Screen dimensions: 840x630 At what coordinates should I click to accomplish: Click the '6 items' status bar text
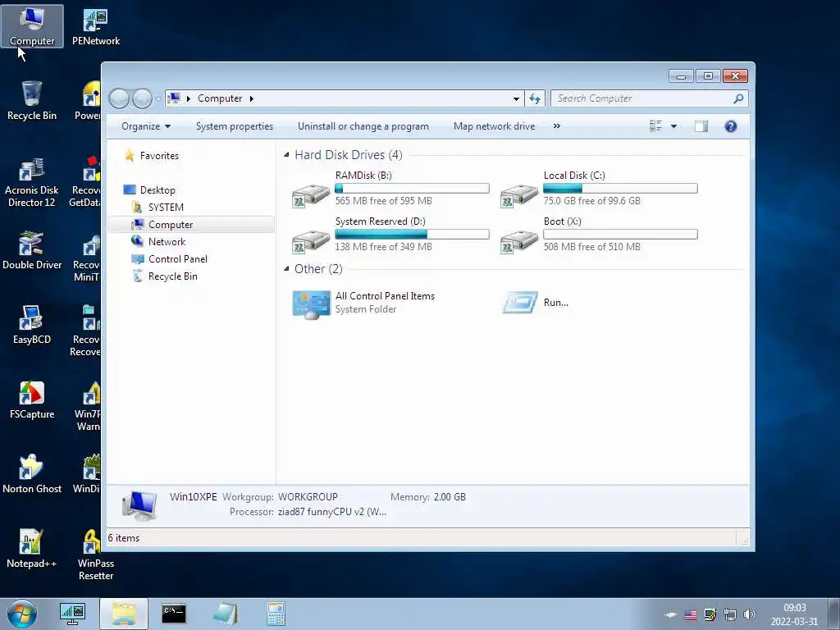[x=124, y=538]
